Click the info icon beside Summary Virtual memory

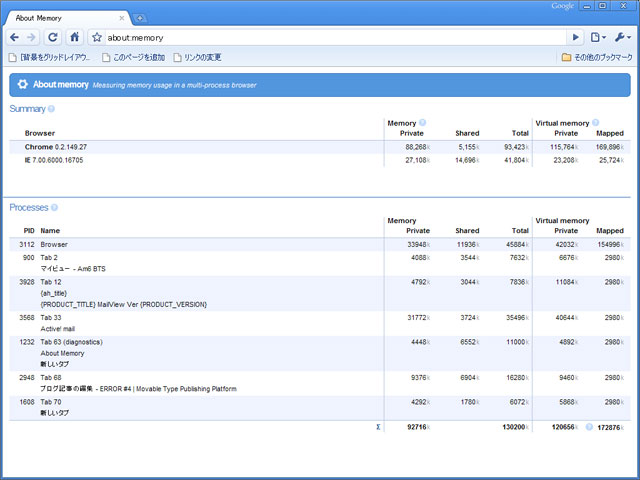pos(595,122)
